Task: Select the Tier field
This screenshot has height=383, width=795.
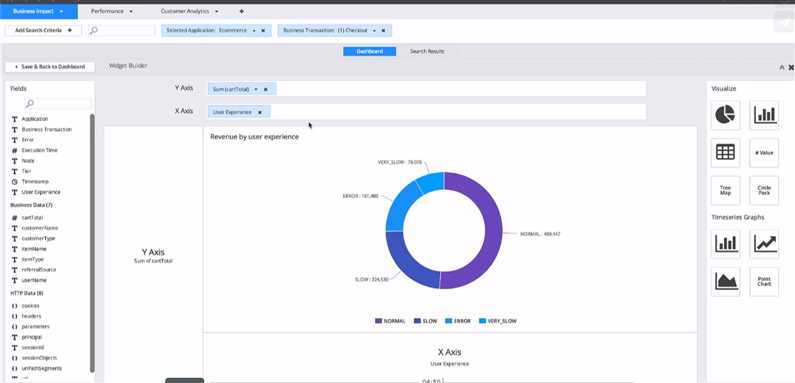Action: [26, 171]
